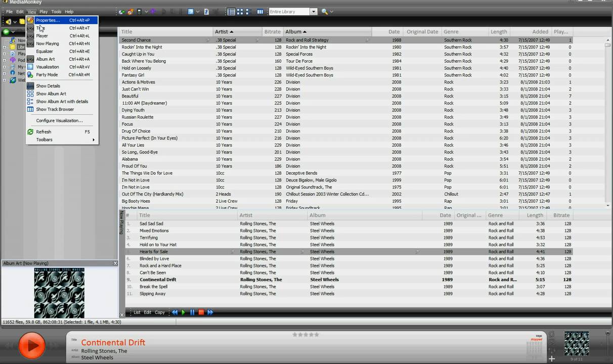Image resolution: width=613 pixels, height=364 pixels.
Task: Skip to previous track in Now Playing
Action: tap(174, 312)
